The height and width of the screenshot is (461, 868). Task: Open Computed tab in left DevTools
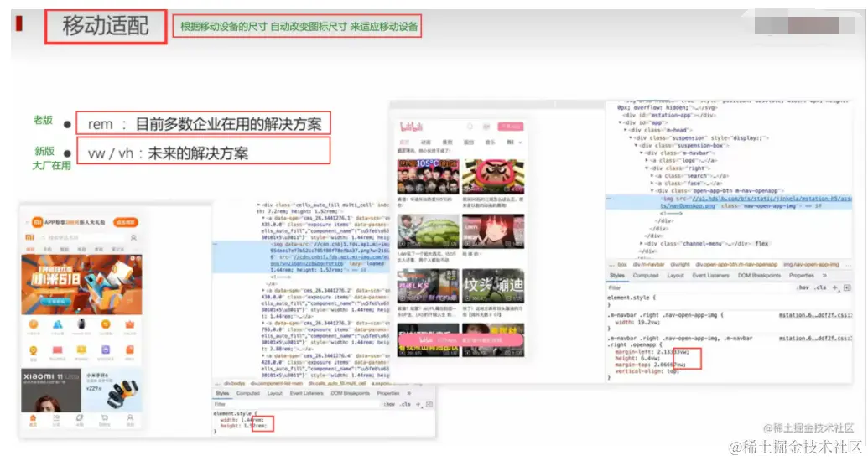coord(248,393)
